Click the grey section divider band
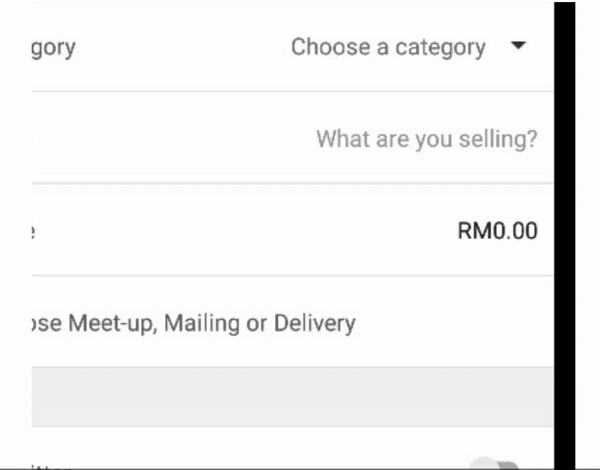 point(293,397)
